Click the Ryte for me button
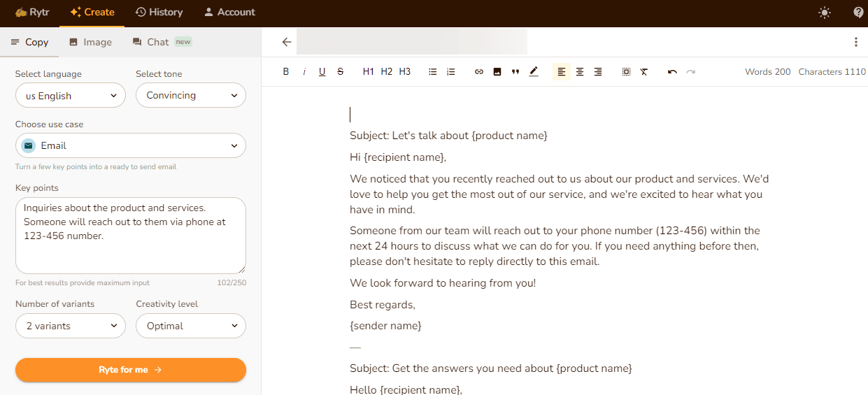 pos(131,370)
